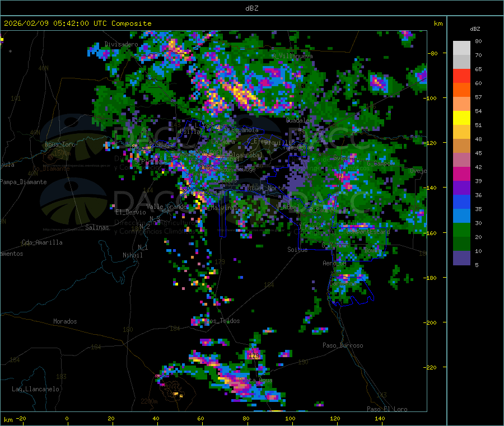Click the orange 57-60 dBZ legend swatch
504x426 pixels.
pos(461,90)
